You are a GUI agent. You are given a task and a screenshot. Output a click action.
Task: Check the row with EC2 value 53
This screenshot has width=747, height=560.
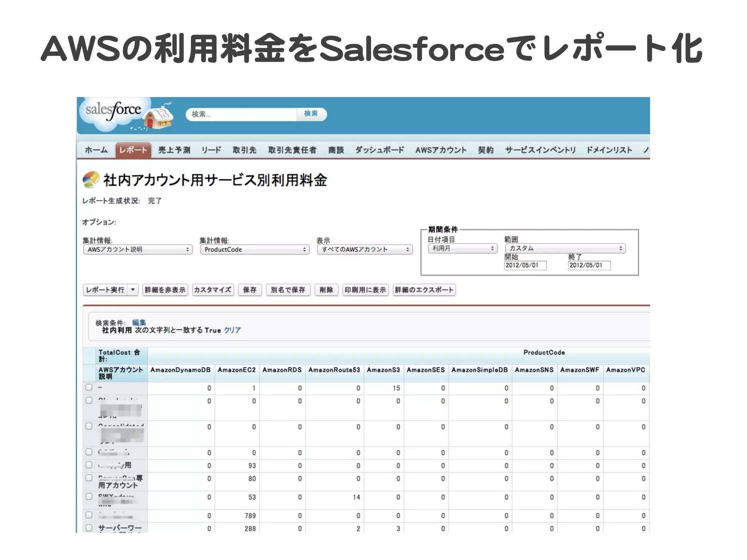point(89,496)
